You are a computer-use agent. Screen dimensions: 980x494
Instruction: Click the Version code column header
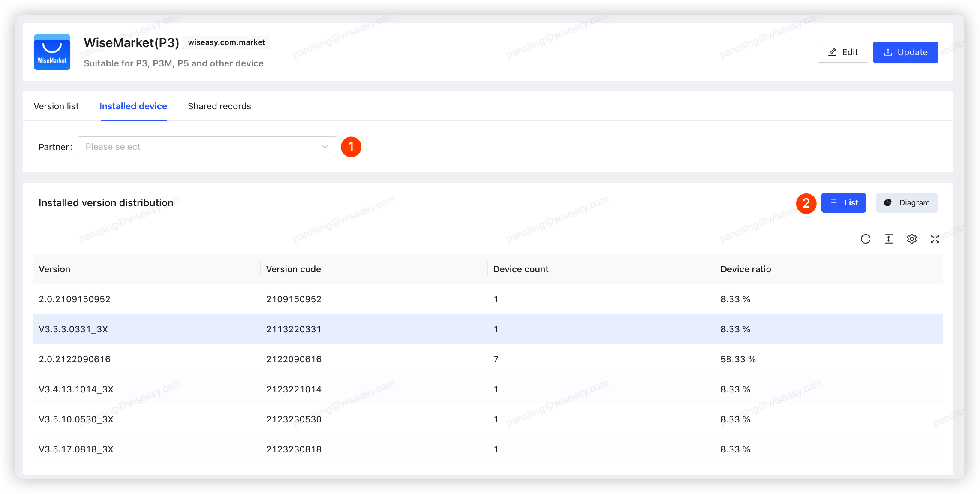tap(293, 269)
